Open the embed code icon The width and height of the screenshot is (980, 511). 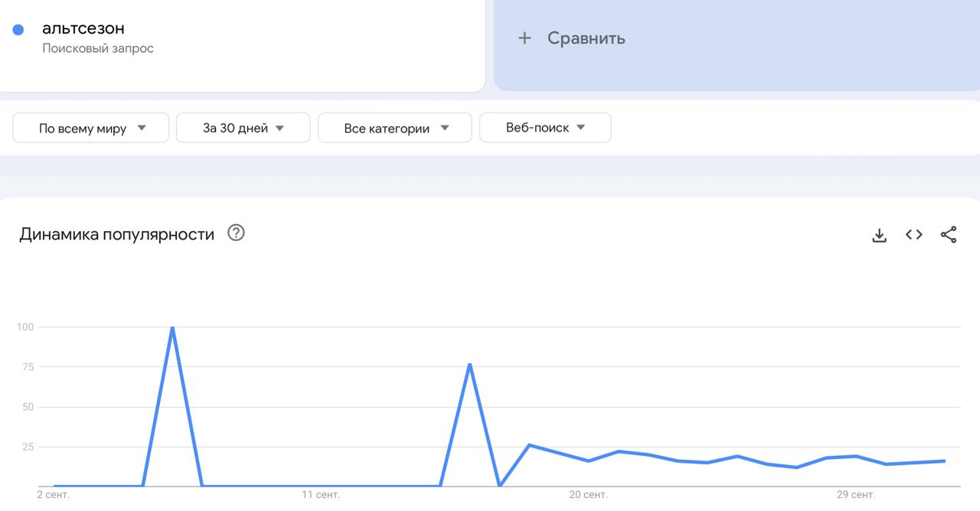913,235
